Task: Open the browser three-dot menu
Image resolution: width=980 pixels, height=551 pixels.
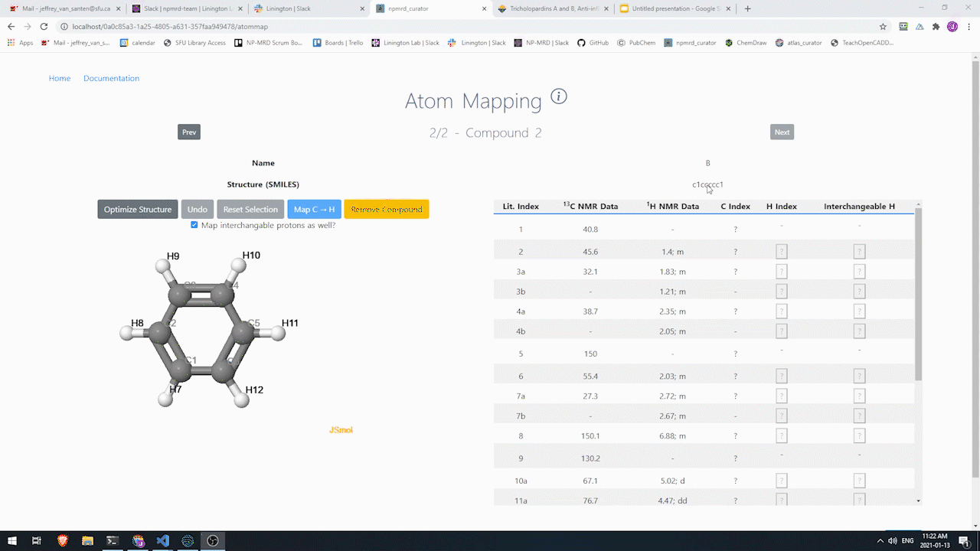Action: (968, 26)
